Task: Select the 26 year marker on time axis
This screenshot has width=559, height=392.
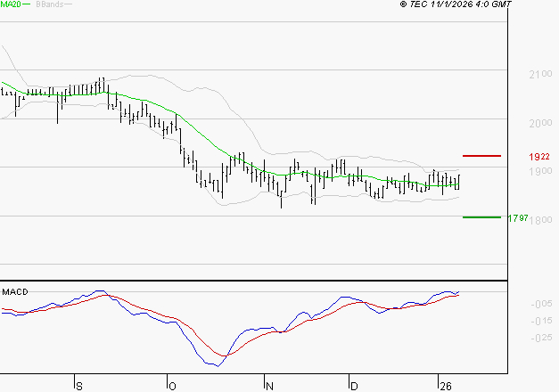Action: pyautogui.click(x=445, y=386)
